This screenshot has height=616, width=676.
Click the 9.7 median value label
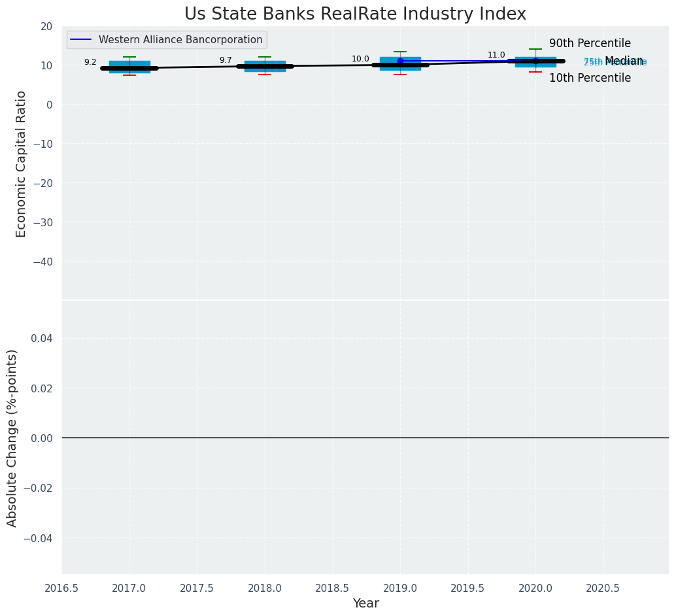tap(226, 60)
